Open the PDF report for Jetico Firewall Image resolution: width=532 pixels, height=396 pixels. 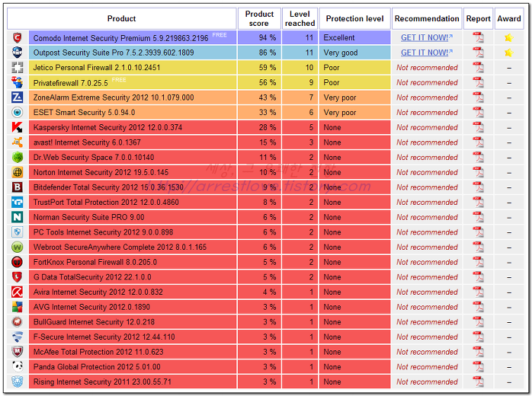(479, 68)
